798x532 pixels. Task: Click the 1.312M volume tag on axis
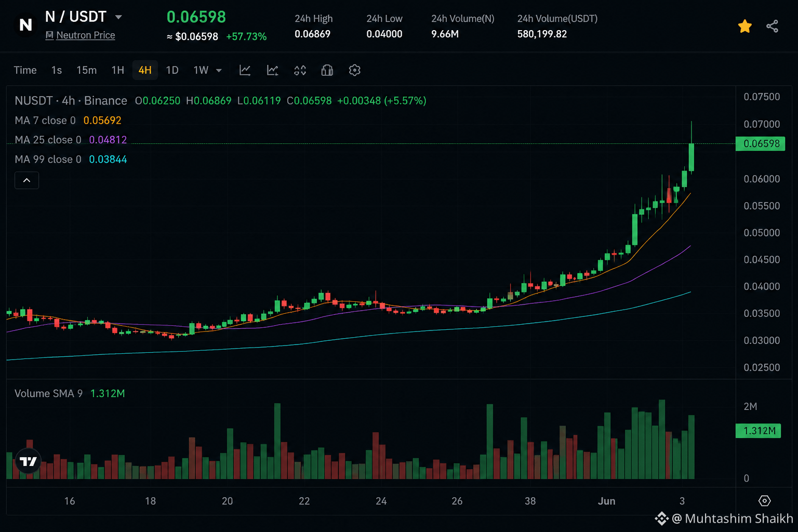[x=759, y=431]
